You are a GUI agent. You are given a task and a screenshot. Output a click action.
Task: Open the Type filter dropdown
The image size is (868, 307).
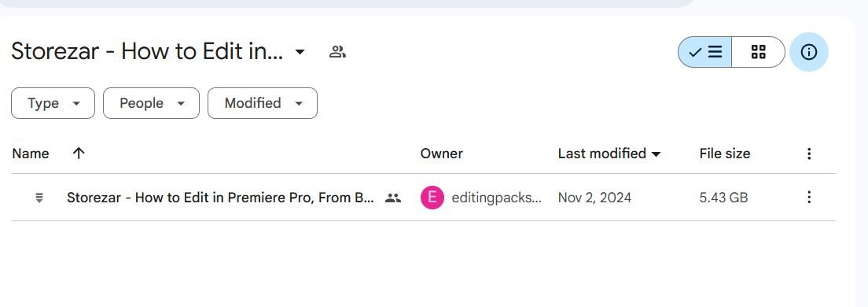pyautogui.click(x=53, y=103)
